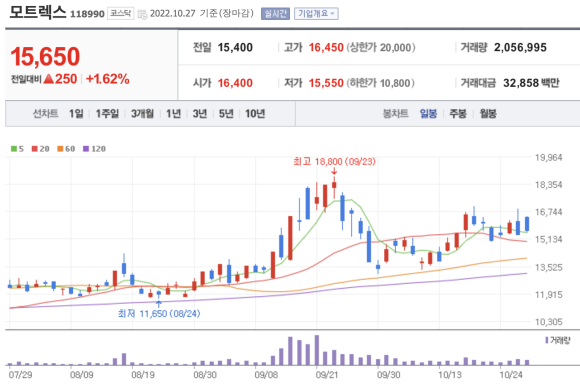The width and height of the screenshot is (580, 392).
Task: Click the 시가 value 16,400
Action: pos(235,83)
